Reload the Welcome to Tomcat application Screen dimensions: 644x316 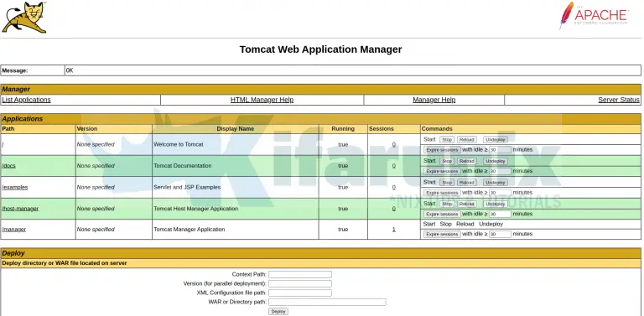[x=466, y=140]
